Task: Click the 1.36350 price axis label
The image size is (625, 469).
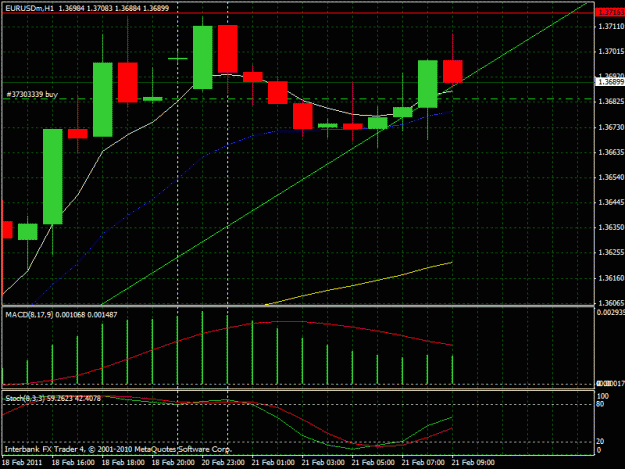Action: [611, 228]
